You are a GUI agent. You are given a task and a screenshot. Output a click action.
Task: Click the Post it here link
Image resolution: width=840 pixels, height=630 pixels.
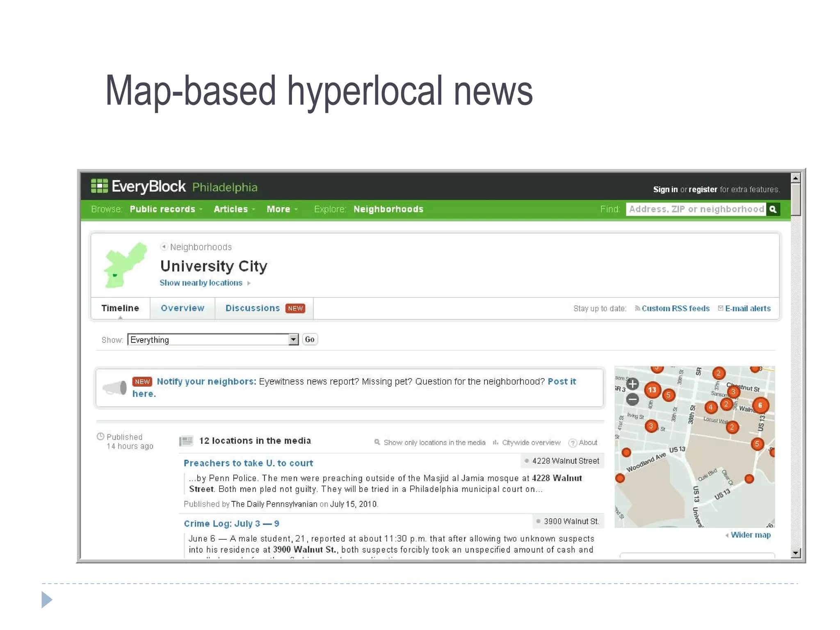click(562, 381)
